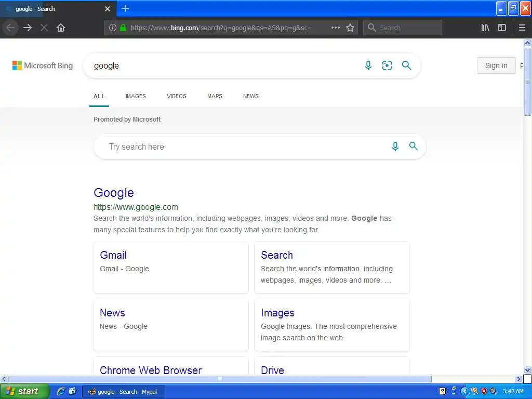Click the help question mark tray icon
Screen dimensions: 532x399
[x=443, y=392]
